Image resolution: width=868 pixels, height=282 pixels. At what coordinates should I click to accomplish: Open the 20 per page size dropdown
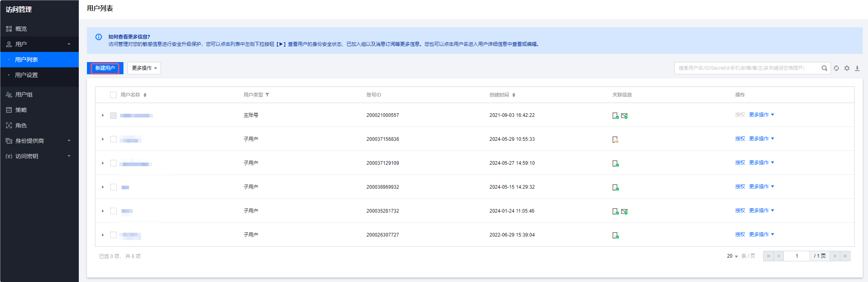click(x=732, y=256)
